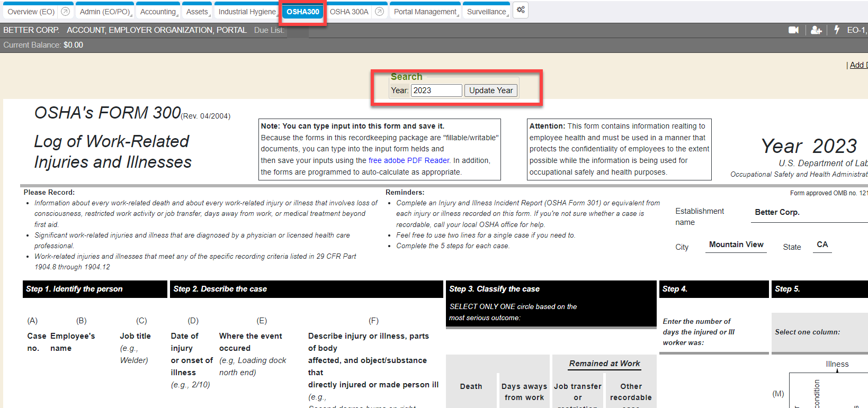Screen dimensions: 868x408
Task: Open the Surveillance dropdown tab
Action: point(486,12)
